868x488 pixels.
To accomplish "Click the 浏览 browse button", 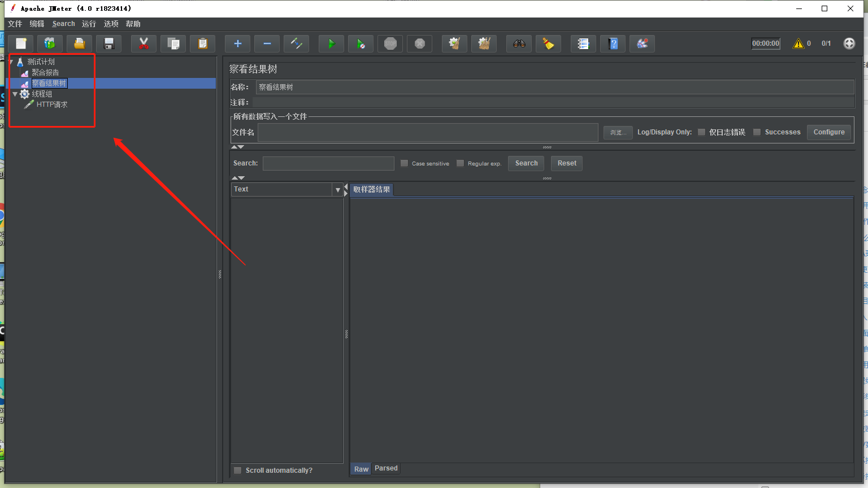I will [x=618, y=132].
